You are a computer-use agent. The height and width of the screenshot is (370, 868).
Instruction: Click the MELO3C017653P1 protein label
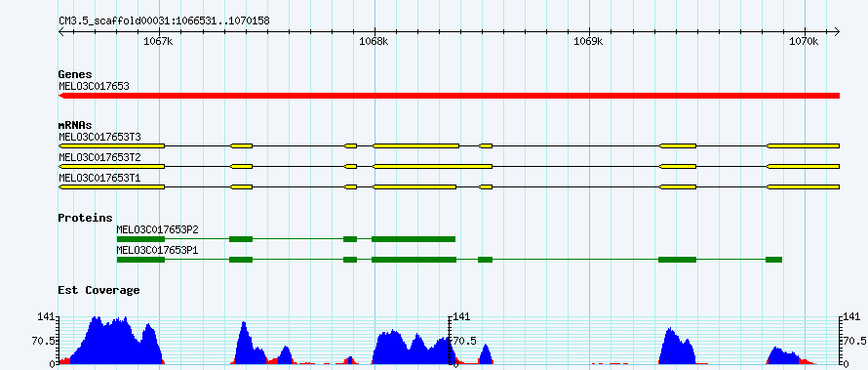coord(157,250)
